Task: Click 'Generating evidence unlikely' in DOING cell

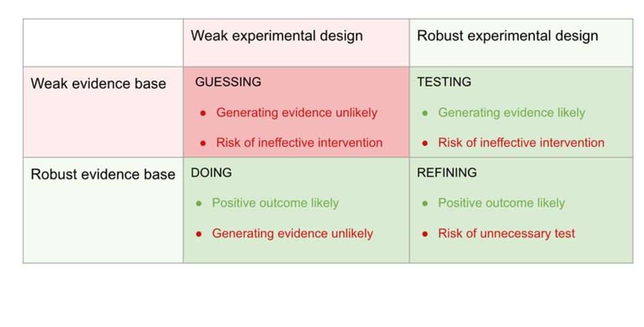Action: point(292,233)
